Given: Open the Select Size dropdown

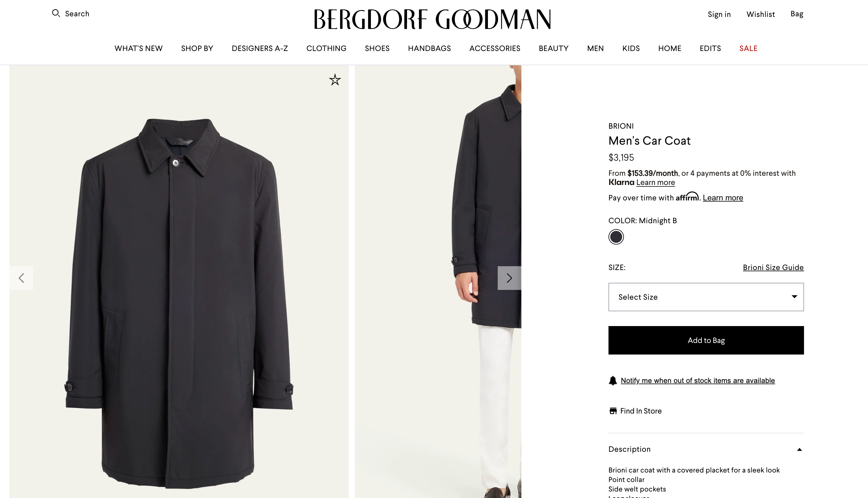Looking at the screenshot, I should click(706, 297).
